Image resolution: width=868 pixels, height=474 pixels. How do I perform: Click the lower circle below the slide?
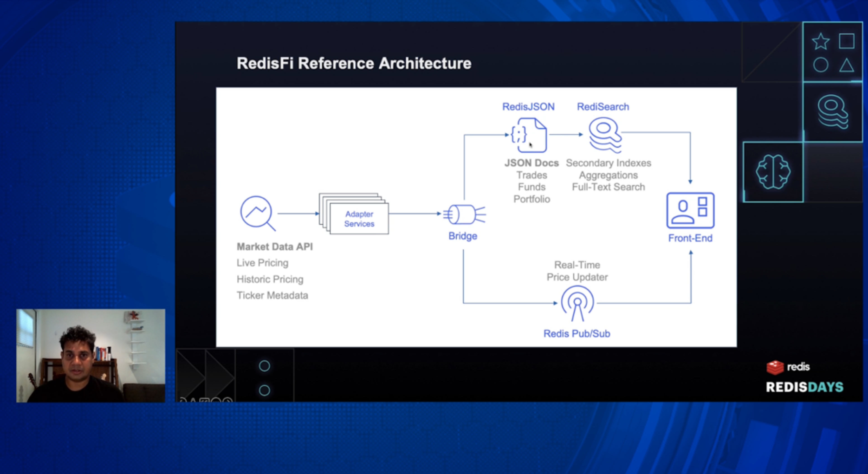(x=264, y=390)
